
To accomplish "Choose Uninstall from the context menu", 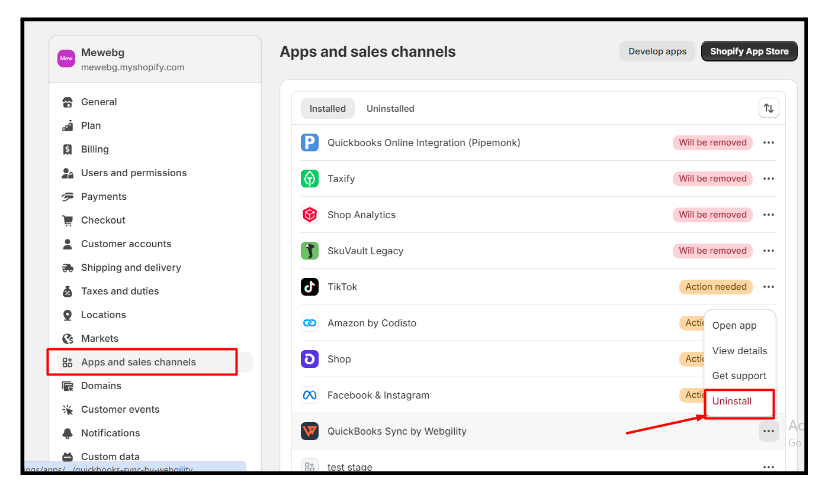I will [x=732, y=401].
